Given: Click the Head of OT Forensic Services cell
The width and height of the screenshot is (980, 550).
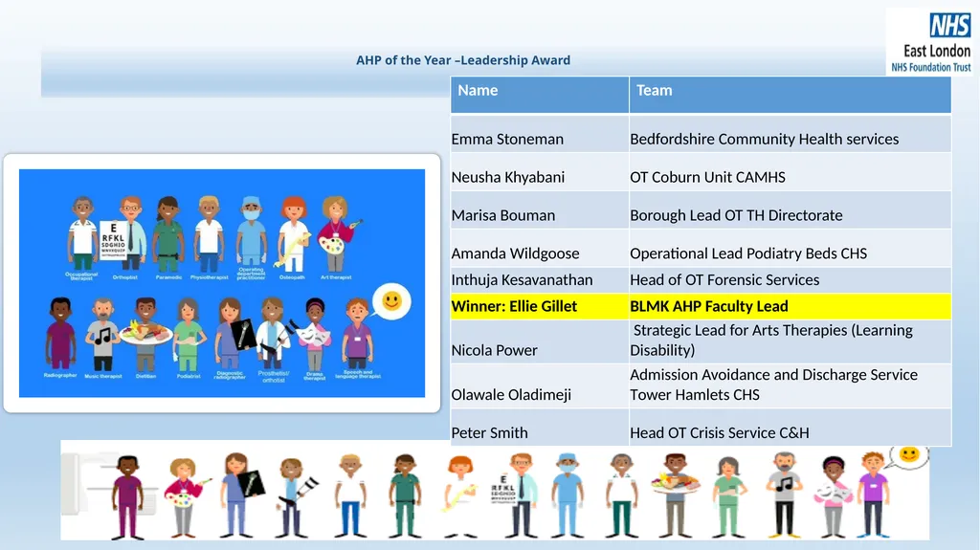Looking at the screenshot, I should (x=790, y=280).
